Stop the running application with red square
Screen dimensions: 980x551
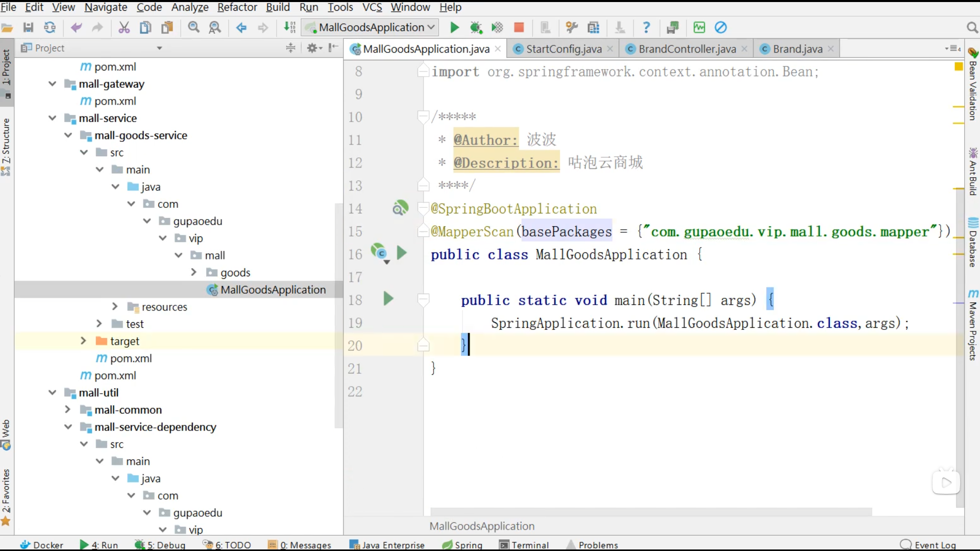[519, 28]
